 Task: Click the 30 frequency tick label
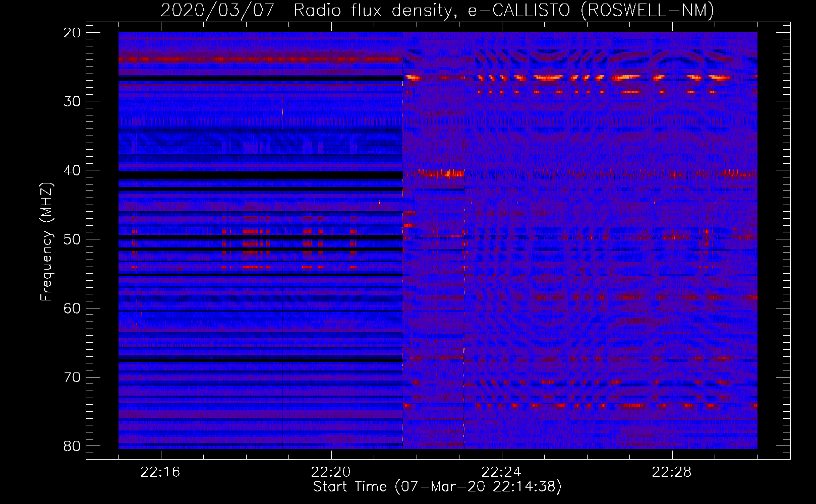[x=72, y=101]
